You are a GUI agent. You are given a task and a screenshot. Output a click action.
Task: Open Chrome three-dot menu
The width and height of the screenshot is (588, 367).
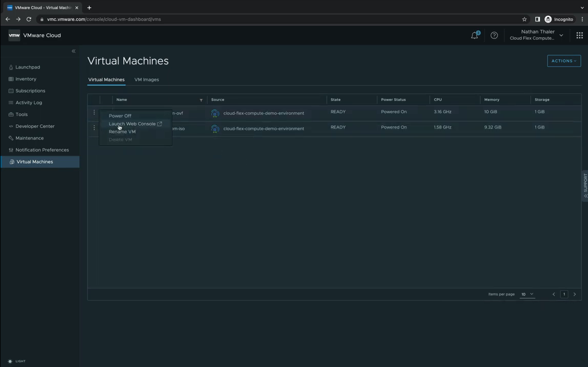pyautogui.click(x=582, y=19)
